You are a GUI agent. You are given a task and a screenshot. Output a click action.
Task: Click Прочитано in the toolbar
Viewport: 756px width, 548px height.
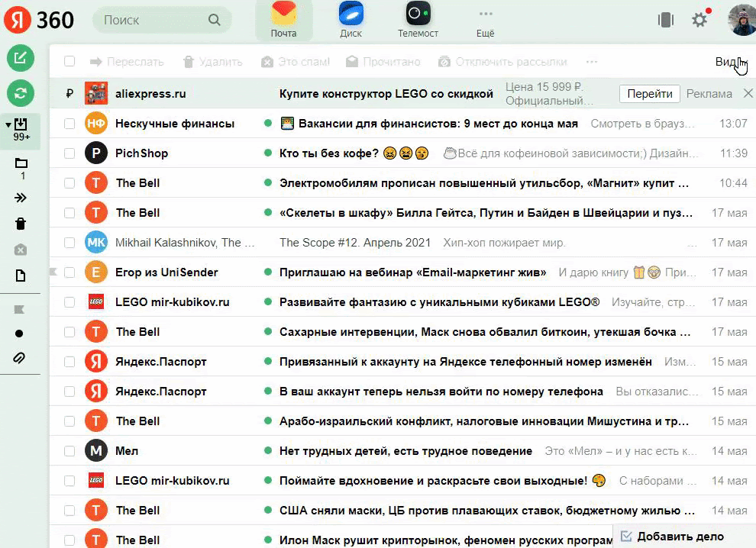pos(383,62)
